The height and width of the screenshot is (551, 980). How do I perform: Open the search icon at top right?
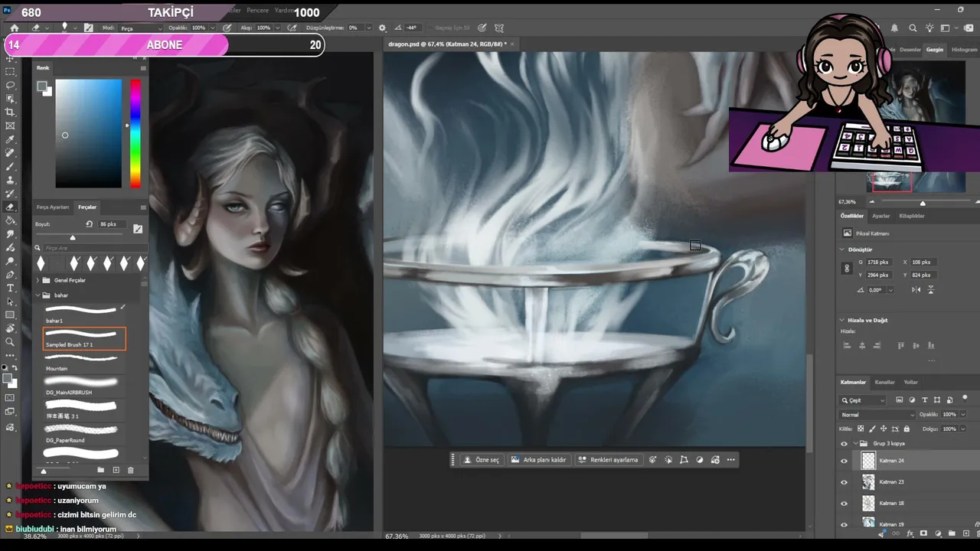(x=913, y=28)
